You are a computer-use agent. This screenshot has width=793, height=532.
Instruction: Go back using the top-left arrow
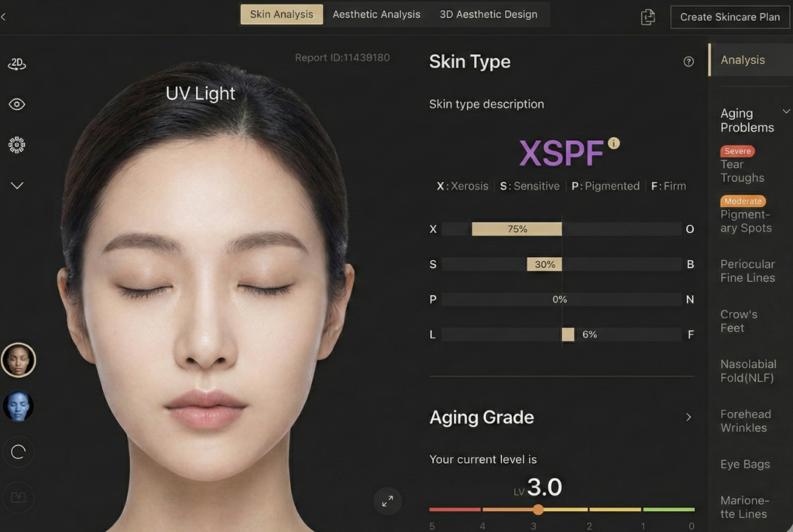click(x=4, y=16)
